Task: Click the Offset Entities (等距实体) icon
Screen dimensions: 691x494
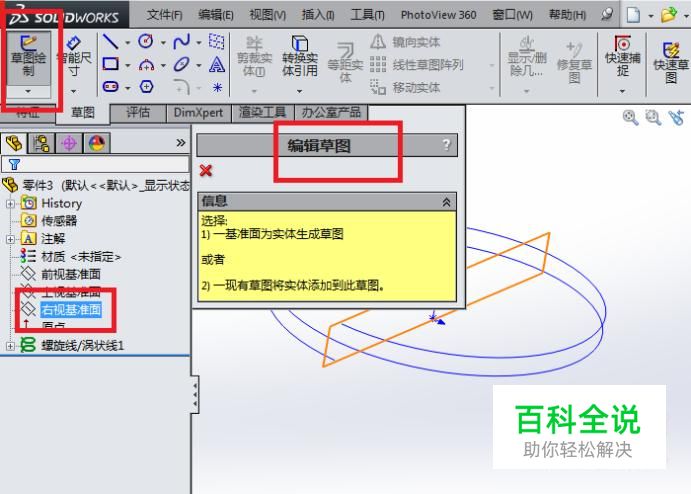Action: point(346,50)
